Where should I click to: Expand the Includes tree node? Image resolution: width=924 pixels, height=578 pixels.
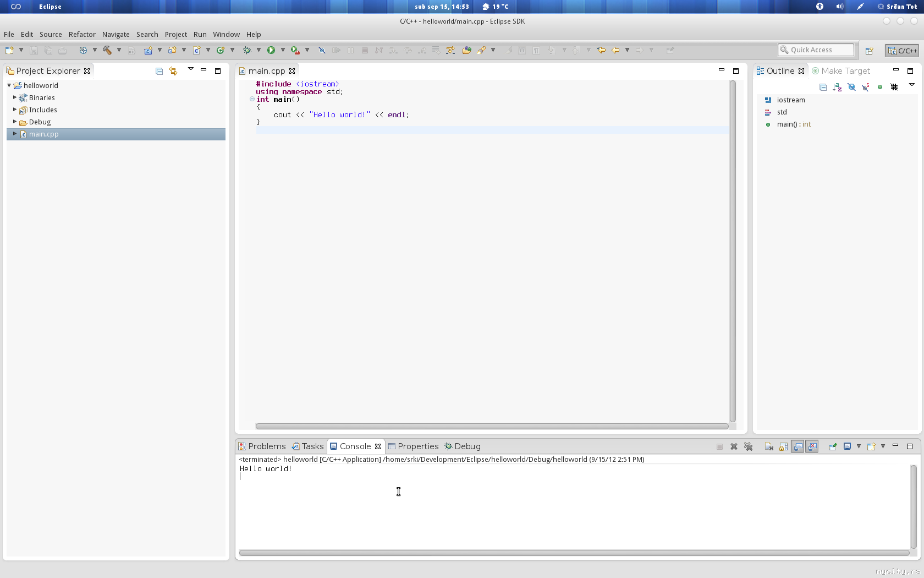(x=15, y=110)
